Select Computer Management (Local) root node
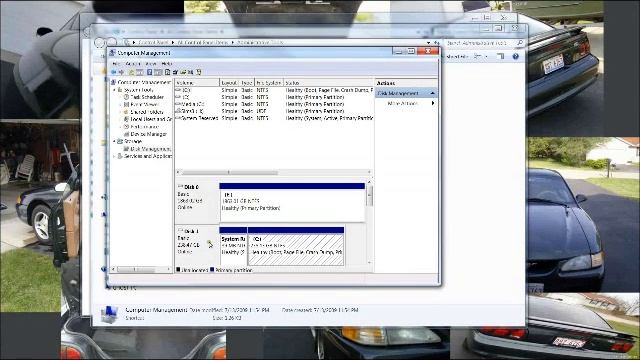Image resolution: width=640 pixels, height=360 pixels. [x=144, y=82]
